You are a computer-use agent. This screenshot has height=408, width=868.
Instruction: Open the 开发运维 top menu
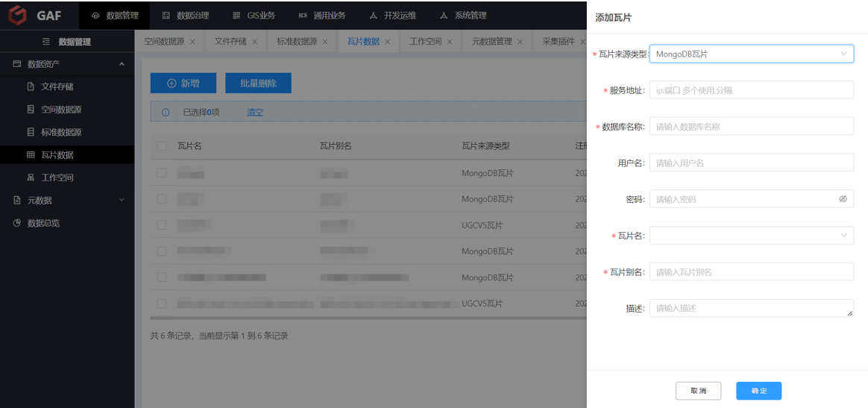(392, 16)
